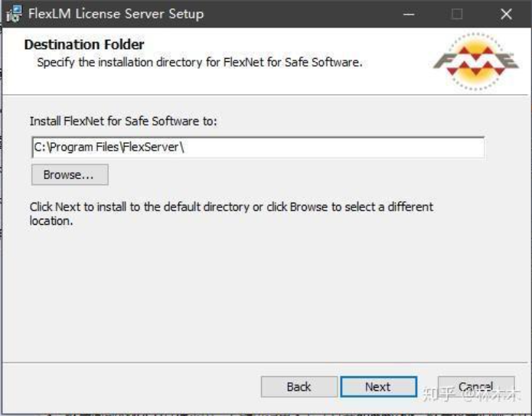Click the installation path input field
The image size is (532, 416).
pyautogui.click(x=258, y=148)
